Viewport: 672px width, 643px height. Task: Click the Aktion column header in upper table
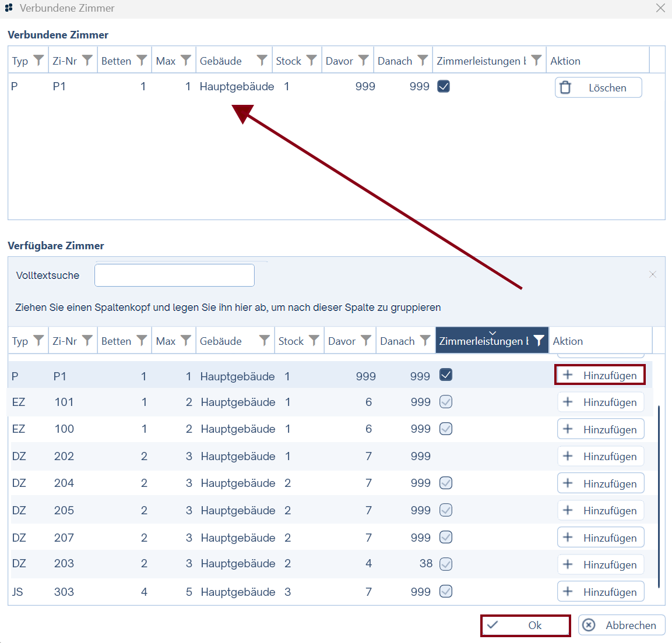pyautogui.click(x=565, y=61)
